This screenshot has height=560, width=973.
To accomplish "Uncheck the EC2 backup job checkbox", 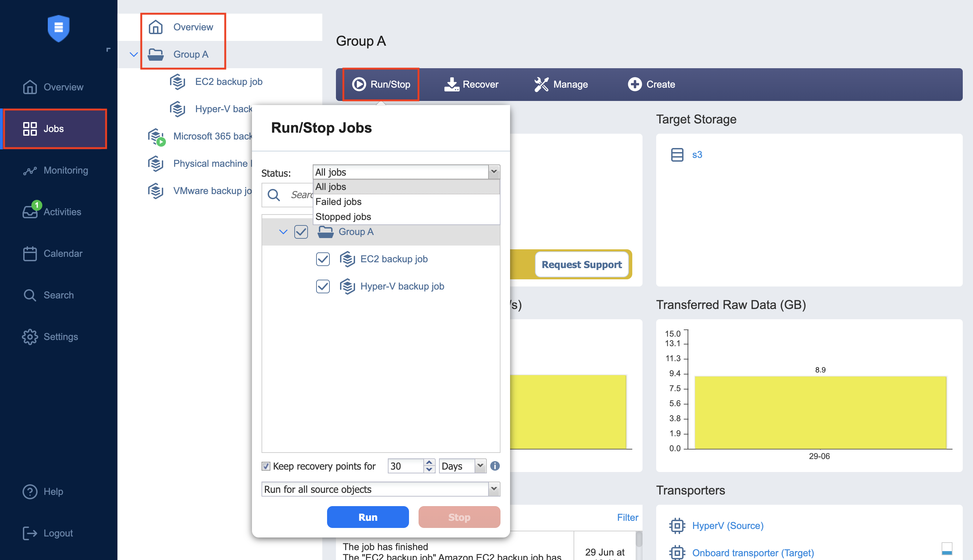I will pos(323,259).
